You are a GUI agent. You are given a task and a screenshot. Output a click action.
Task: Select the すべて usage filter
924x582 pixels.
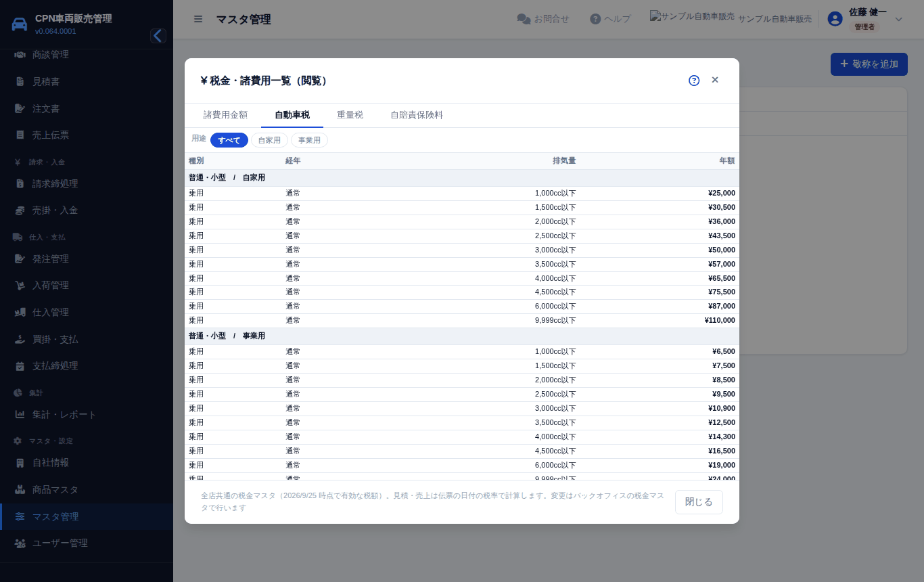pyautogui.click(x=229, y=140)
